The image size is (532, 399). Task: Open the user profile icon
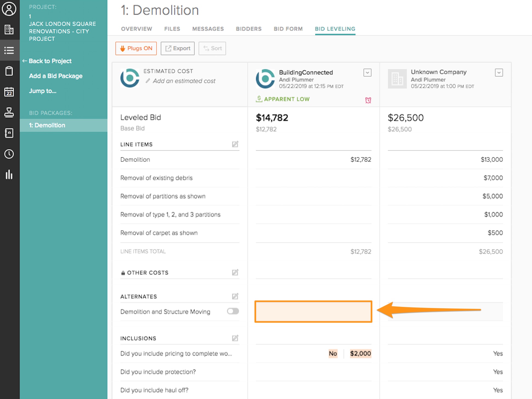(x=9, y=9)
